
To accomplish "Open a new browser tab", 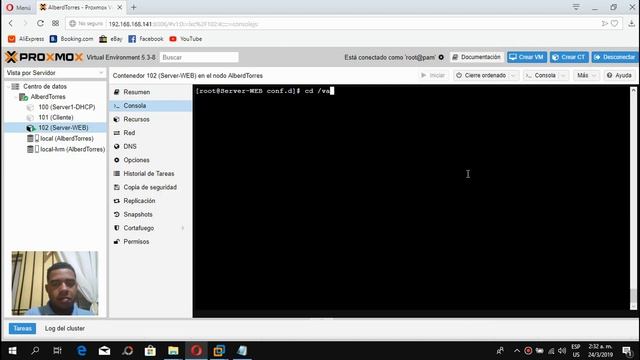I will point(133,7).
